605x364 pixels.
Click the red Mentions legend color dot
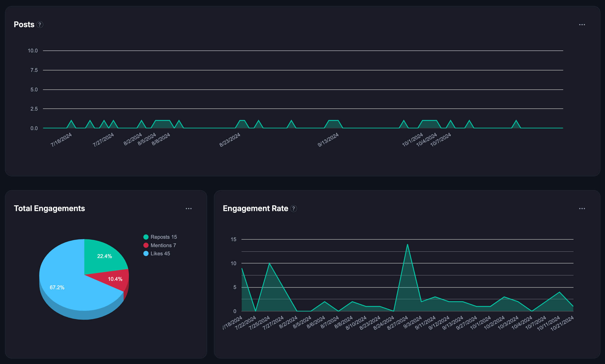click(146, 245)
